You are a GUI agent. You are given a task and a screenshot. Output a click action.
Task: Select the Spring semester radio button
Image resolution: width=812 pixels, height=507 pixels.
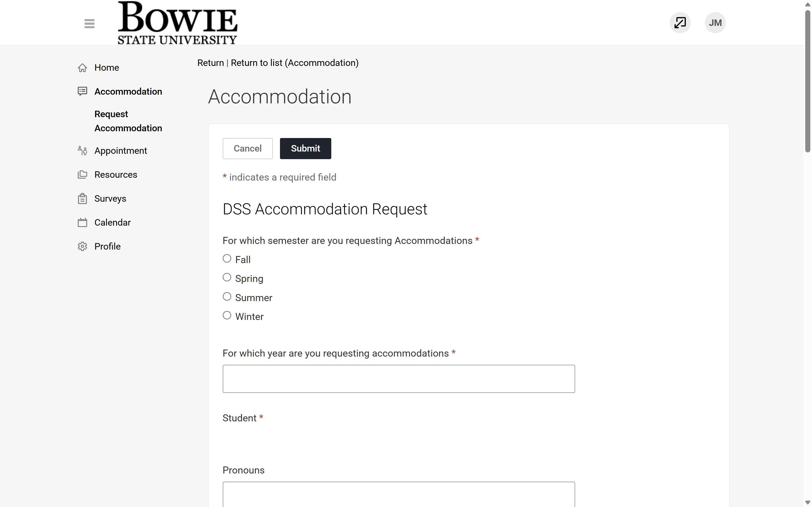point(227,277)
